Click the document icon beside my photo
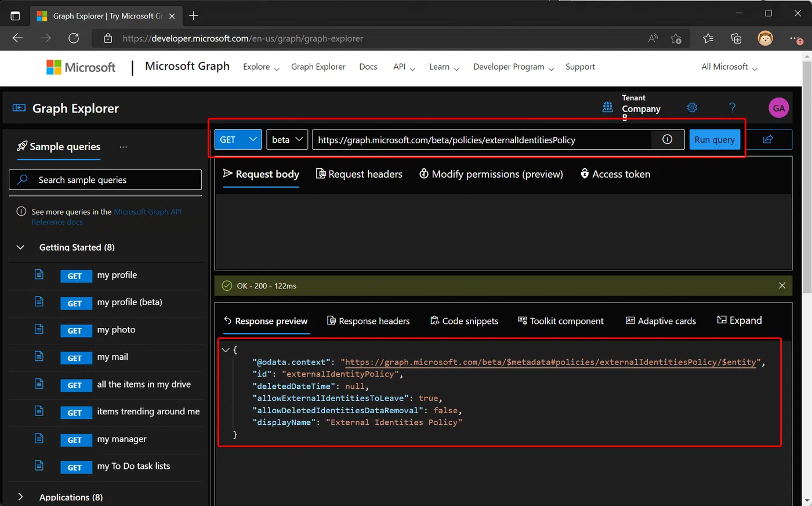The height and width of the screenshot is (506, 812). pos(39,329)
